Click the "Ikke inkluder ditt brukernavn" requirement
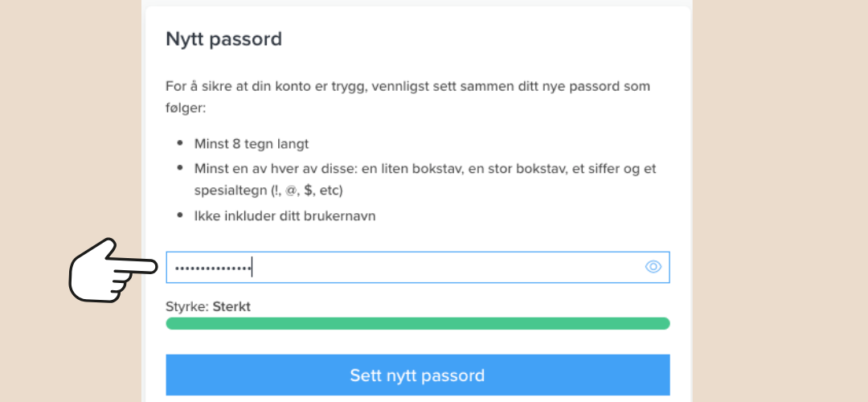868x402 pixels. [285, 216]
